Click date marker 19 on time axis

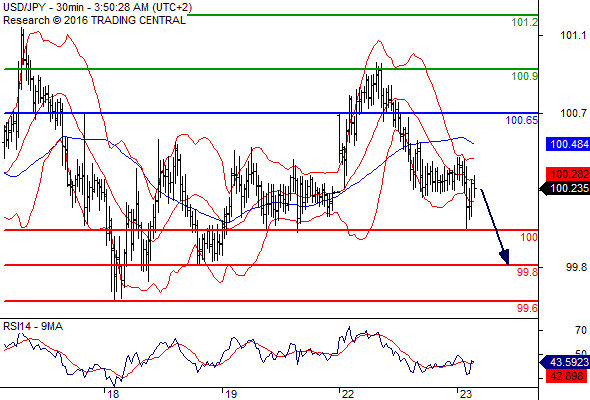click(x=231, y=394)
